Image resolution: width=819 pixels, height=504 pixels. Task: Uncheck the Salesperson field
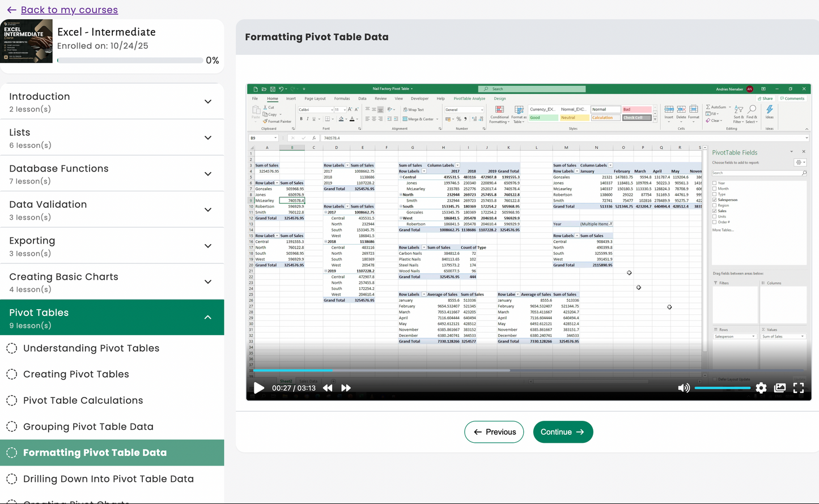click(x=715, y=200)
